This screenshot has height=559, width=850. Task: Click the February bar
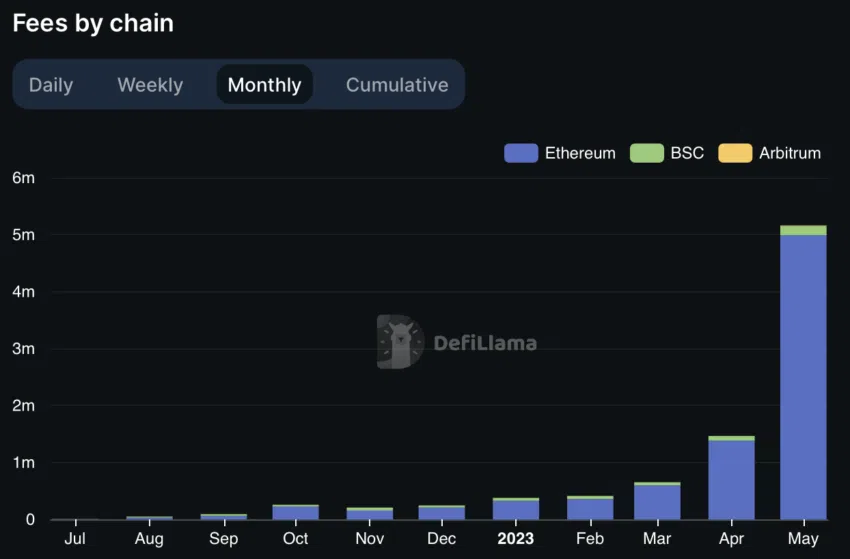click(x=589, y=509)
